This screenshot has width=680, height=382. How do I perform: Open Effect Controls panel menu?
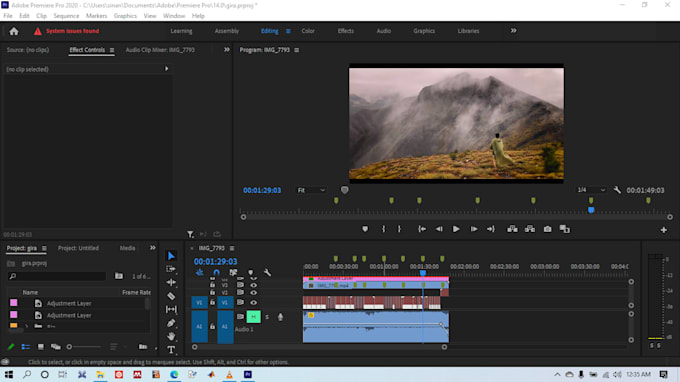pyautogui.click(x=112, y=50)
